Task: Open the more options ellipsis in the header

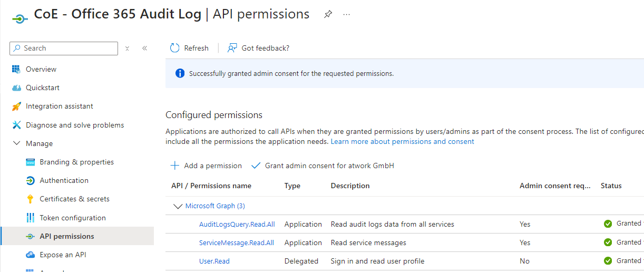Action: coord(346,14)
